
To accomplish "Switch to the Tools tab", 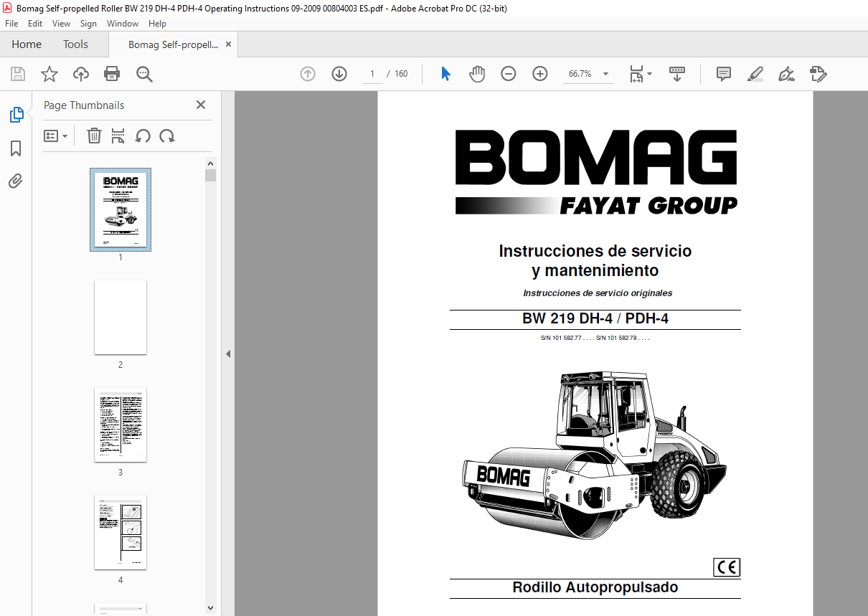I will pyautogui.click(x=75, y=44).
